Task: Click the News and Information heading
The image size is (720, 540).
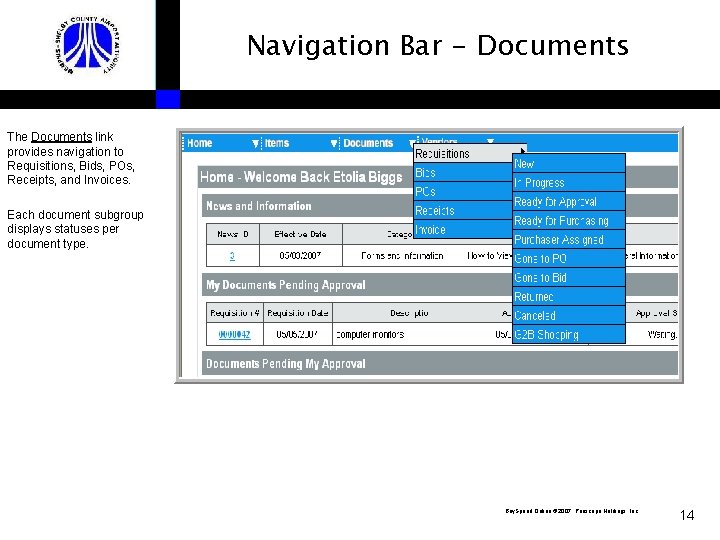Action: tap(259, 206)
